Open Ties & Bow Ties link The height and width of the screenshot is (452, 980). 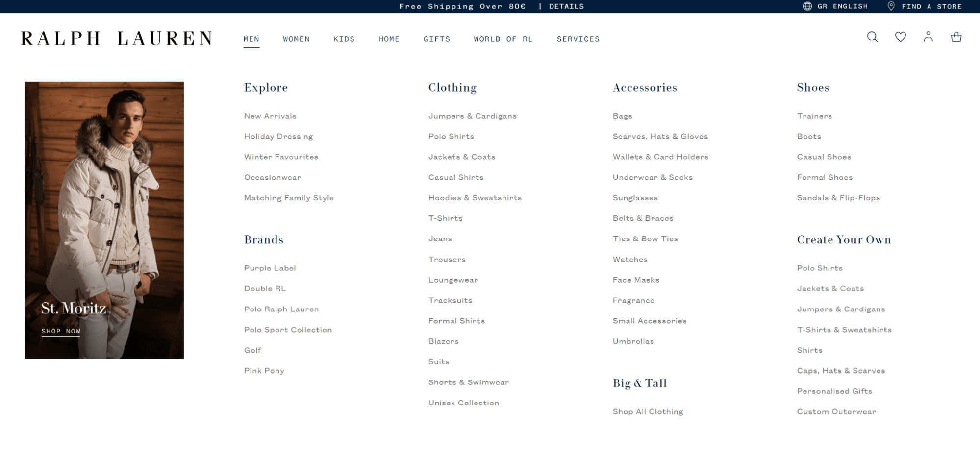[x=645, y=239]
